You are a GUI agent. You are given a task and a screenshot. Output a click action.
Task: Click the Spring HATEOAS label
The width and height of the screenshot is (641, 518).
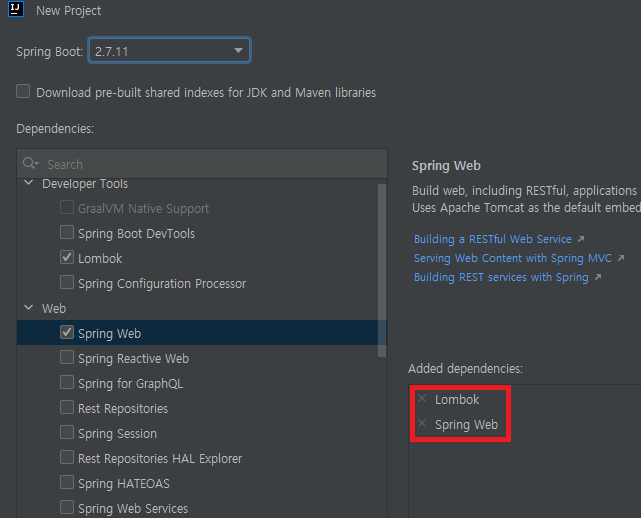pos(124,484)
